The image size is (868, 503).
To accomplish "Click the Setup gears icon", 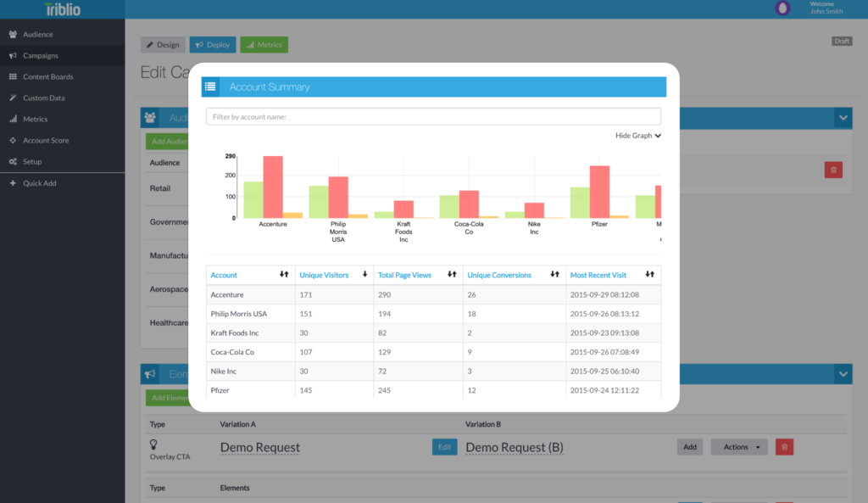I will tap(13, 162).
